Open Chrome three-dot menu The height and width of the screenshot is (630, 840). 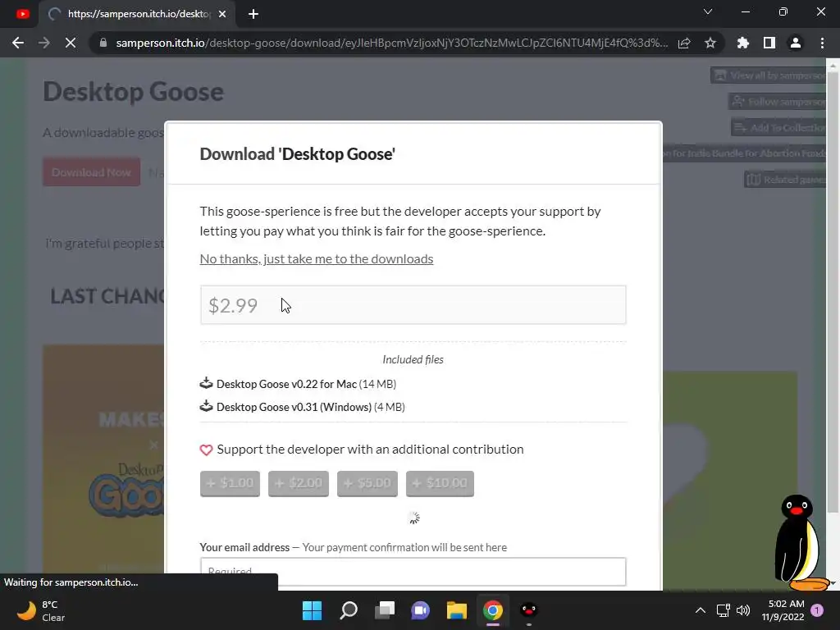(x=822, y=43)
